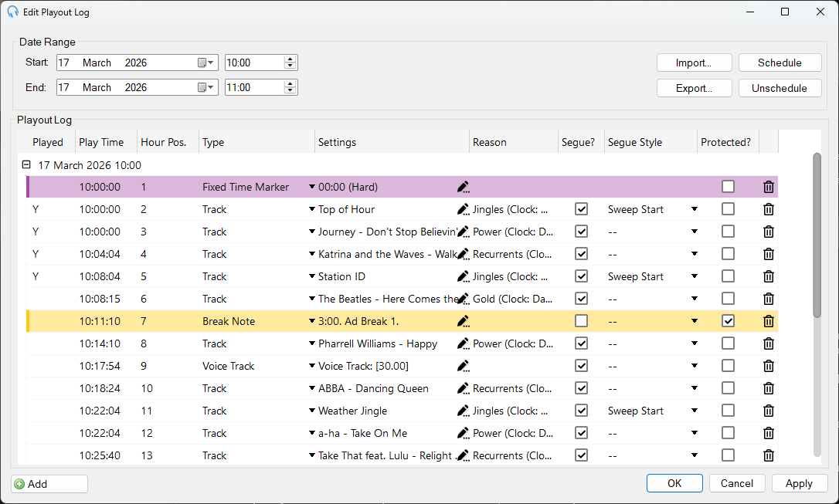
Task: Open Settings dropdown arrow for Fixed Time Marker
Action: point(312,187)
